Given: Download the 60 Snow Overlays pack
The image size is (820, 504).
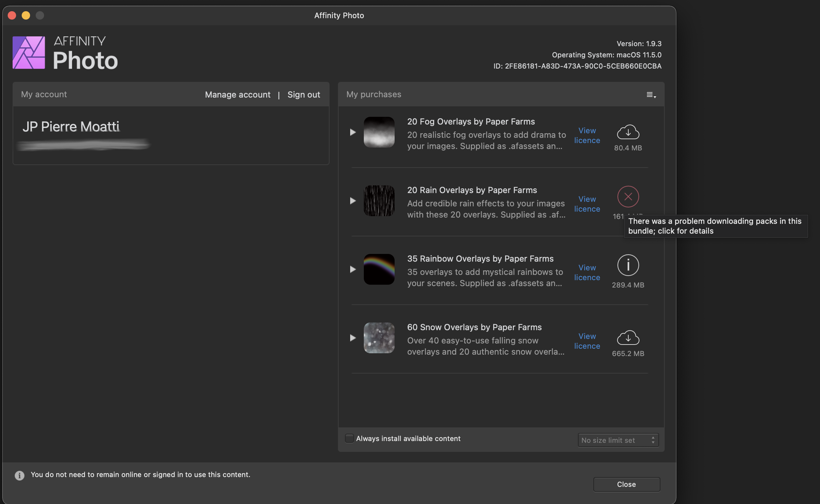Looking at the screenshot, I should click(628, 338).
